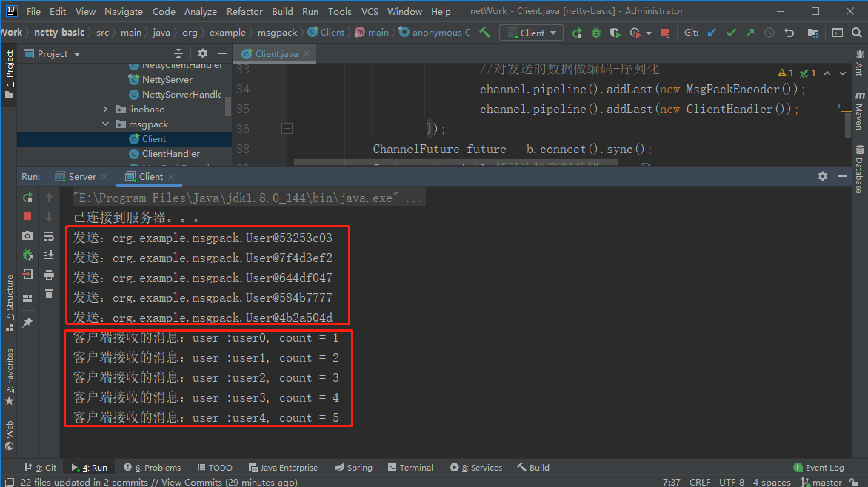Rerun Client in Run panel

tap(27, 198)
